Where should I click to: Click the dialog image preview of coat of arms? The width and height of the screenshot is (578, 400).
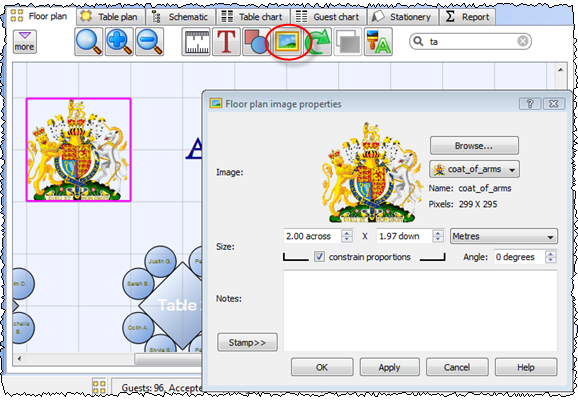[x=372, y=173]
